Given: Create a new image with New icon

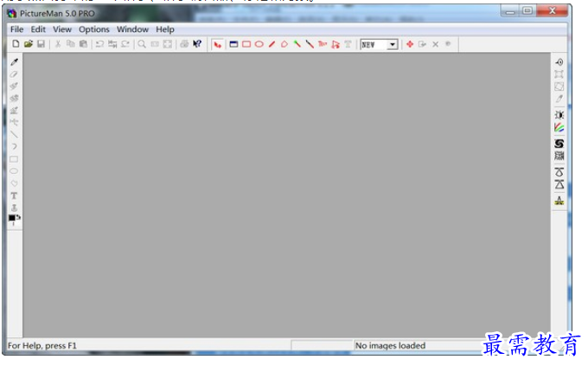Looking at the screenshot, I should pos(16,44).
